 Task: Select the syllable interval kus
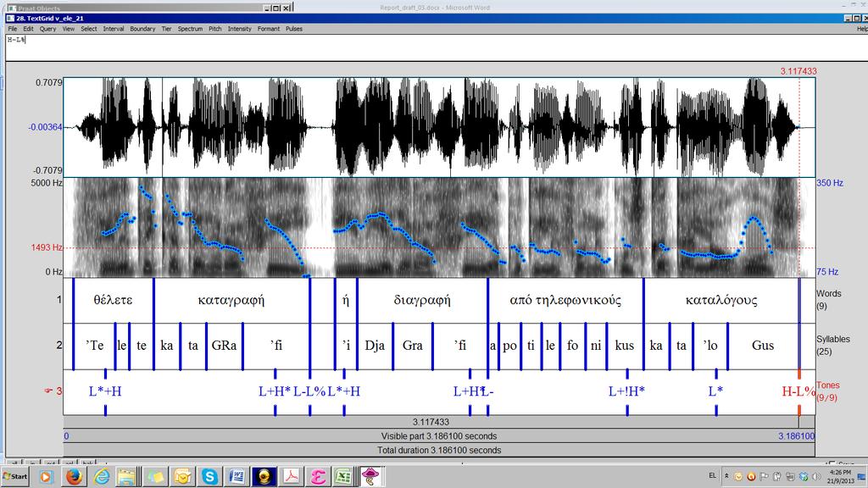[x=625, y=346]
